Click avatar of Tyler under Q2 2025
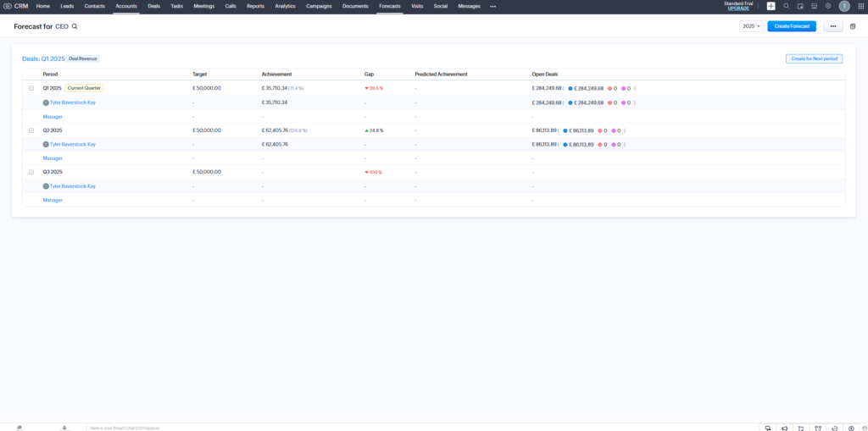This screenshot has height=431, width=868. click(46, 145)
